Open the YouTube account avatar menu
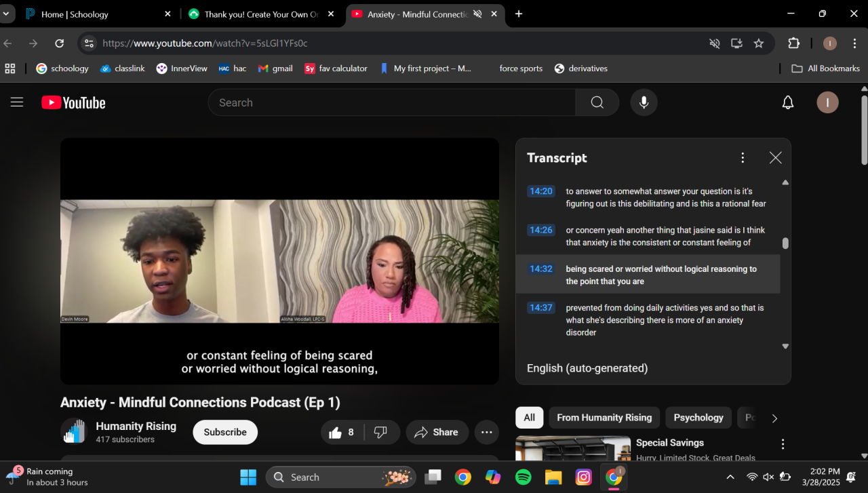868x493 pixels. click(827, 102)
